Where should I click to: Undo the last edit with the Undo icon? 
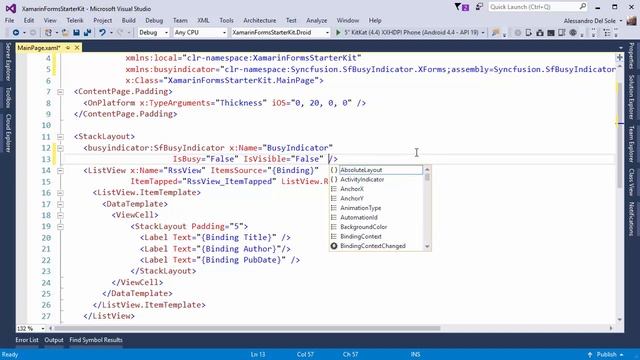(102, 32)
